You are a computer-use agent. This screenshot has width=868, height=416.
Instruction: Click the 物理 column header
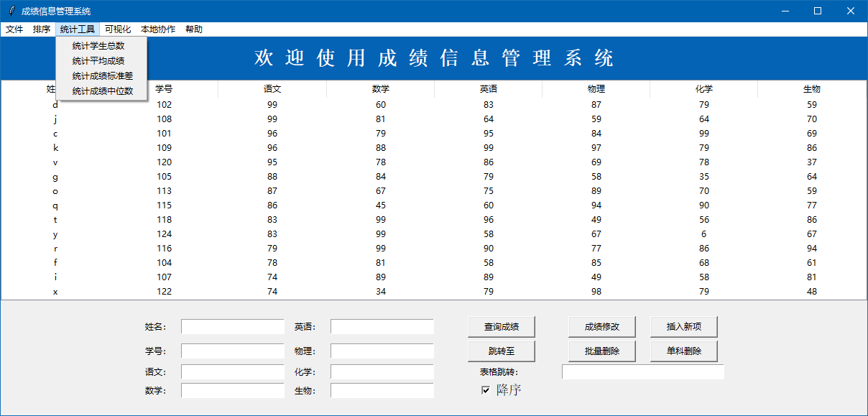pyautogui.click(x=596, y=90)
